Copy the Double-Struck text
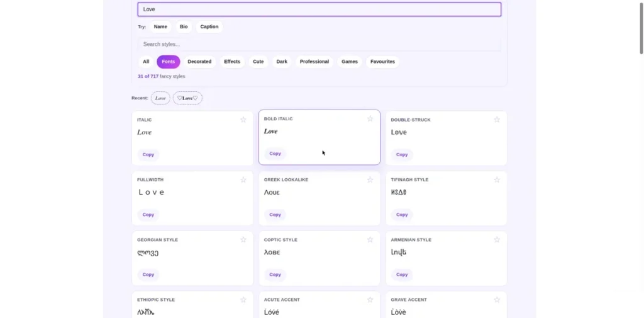 tap(402, 155)
